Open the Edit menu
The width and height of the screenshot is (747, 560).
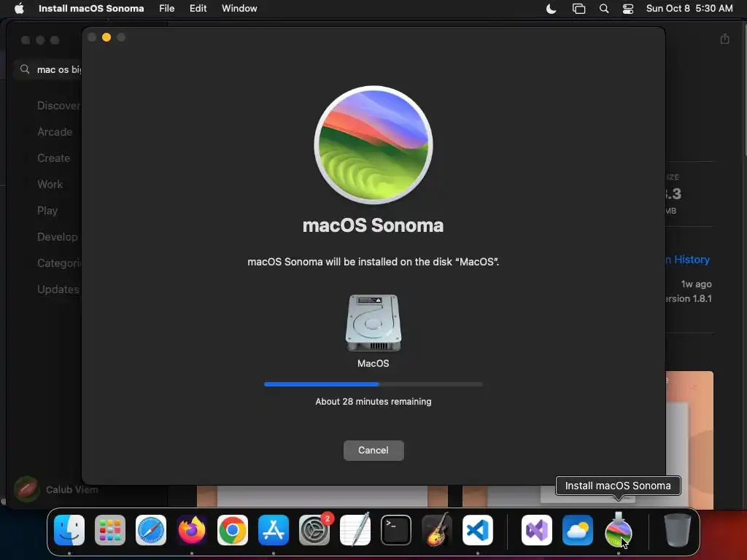pyautogui.click(x=198, y=8)
